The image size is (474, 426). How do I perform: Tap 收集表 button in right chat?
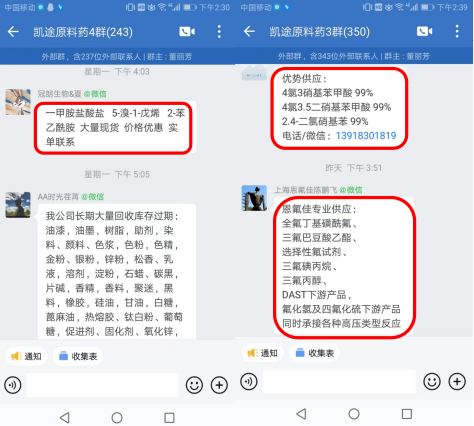(314, 353)
